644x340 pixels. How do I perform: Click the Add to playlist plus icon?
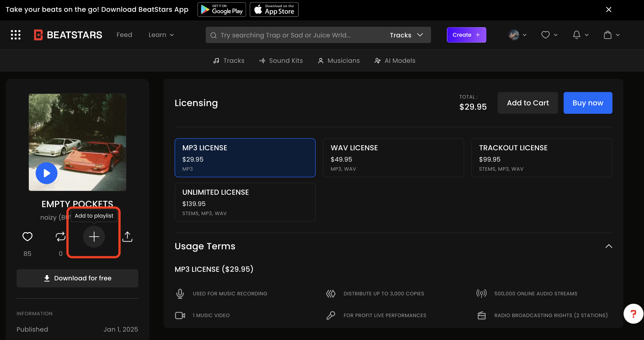coord(94,236)
